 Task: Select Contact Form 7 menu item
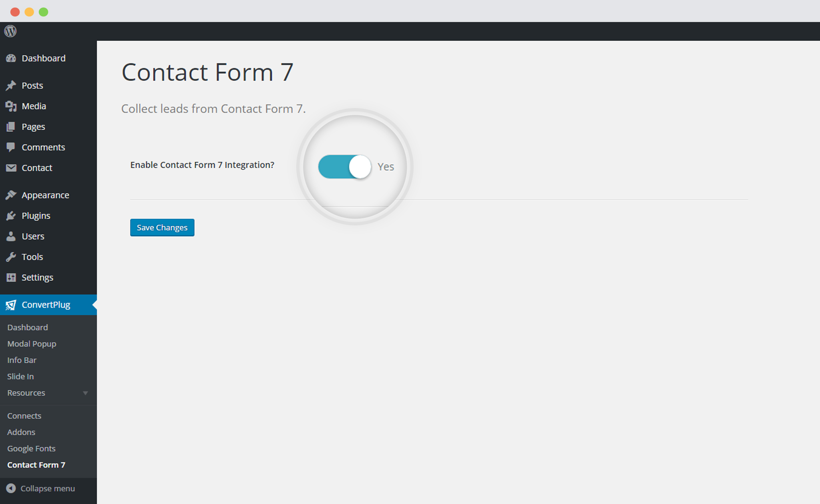click(x=36, y=465)
